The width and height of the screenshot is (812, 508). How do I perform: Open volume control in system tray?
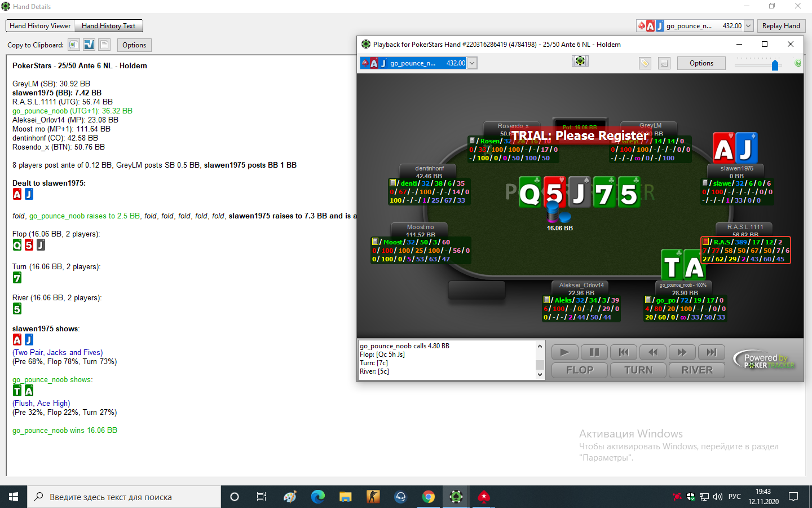[x=718, y=497]
